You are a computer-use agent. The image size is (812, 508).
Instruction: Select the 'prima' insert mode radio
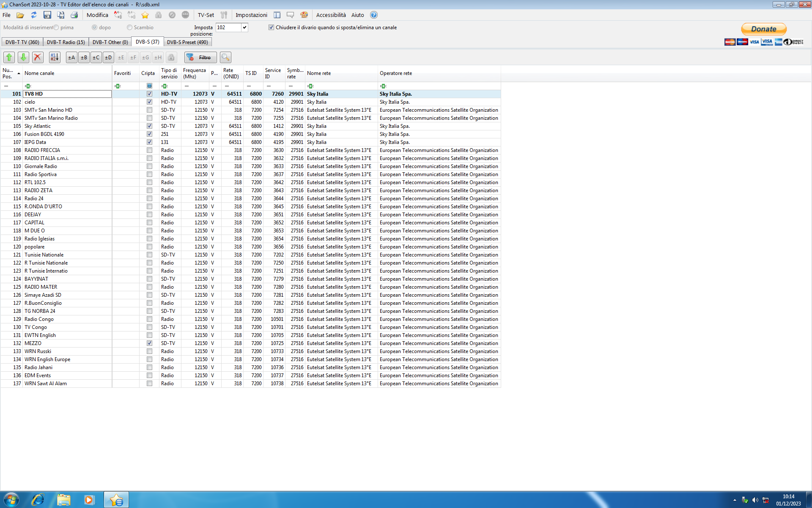pos(56,28)
